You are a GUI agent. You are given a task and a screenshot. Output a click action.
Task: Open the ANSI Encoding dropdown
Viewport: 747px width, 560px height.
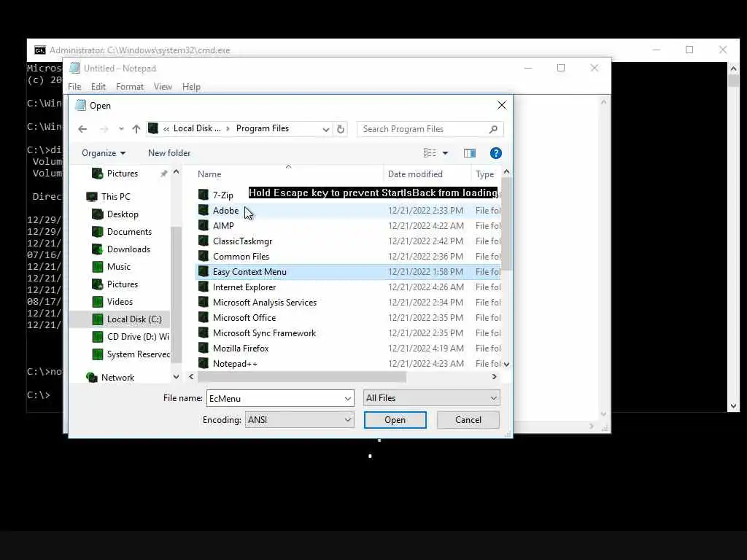click(299, 420)
